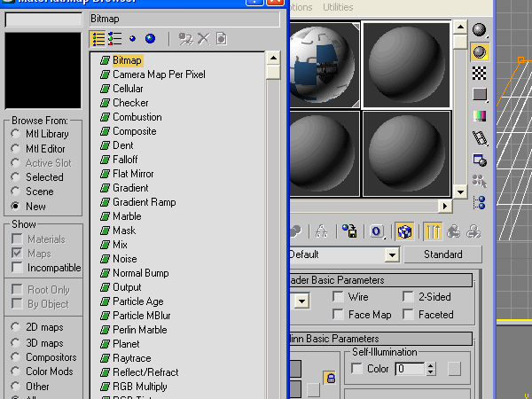Switch browser to View List mode
532x399 pixels.
pos(98,39)
